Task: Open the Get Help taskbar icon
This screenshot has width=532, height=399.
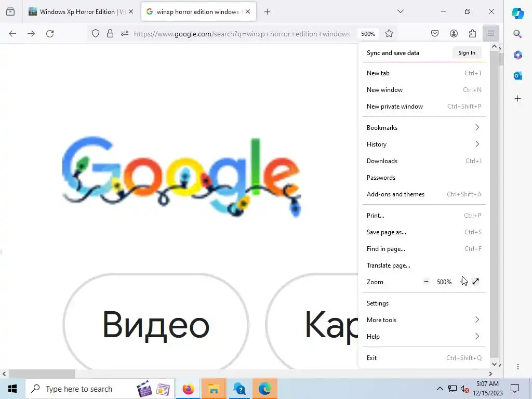Action: tap(239, 389)
